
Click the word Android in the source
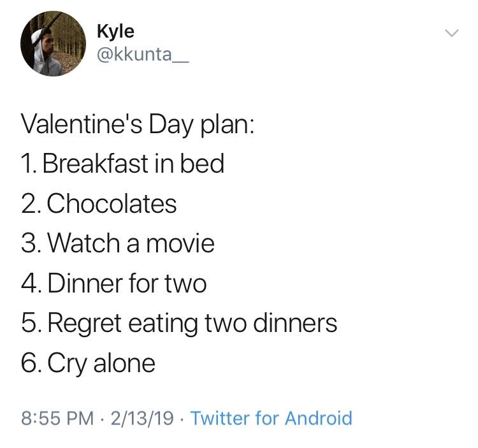(318, 418)
